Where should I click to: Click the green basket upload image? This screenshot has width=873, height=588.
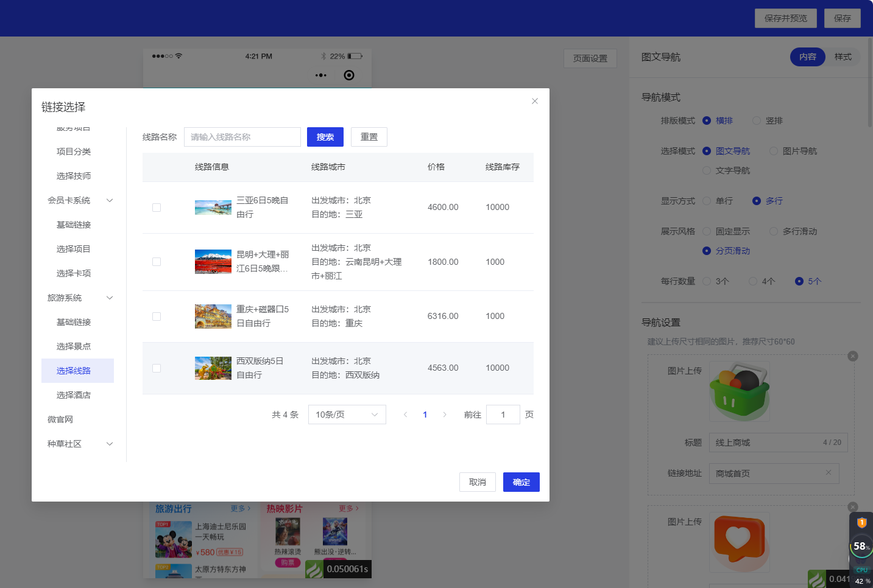pyautogui.click(x=739, y=392)
